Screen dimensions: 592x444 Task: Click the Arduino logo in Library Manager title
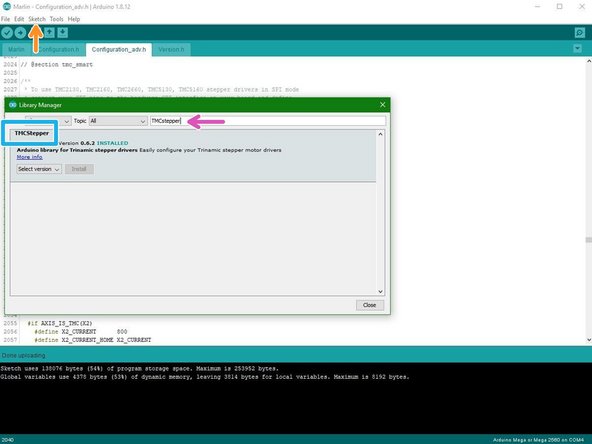click(x=12, y=105)
